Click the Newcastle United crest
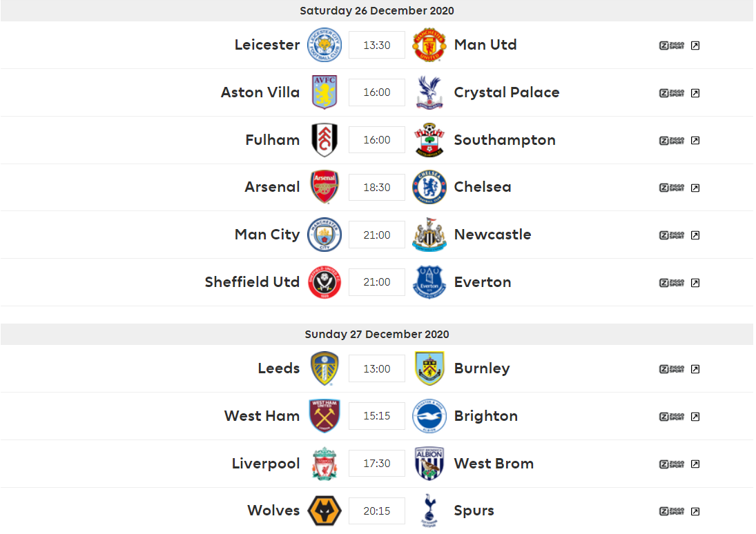 429,235
